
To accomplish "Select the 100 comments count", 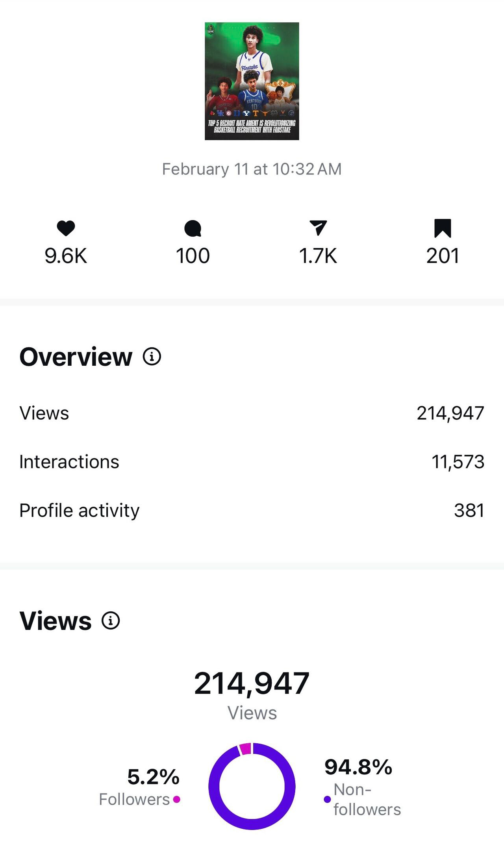I will [193, 256].
